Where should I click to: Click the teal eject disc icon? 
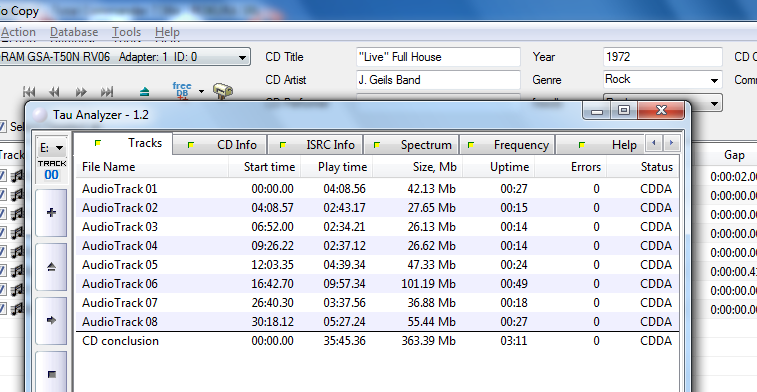[144, 91]
